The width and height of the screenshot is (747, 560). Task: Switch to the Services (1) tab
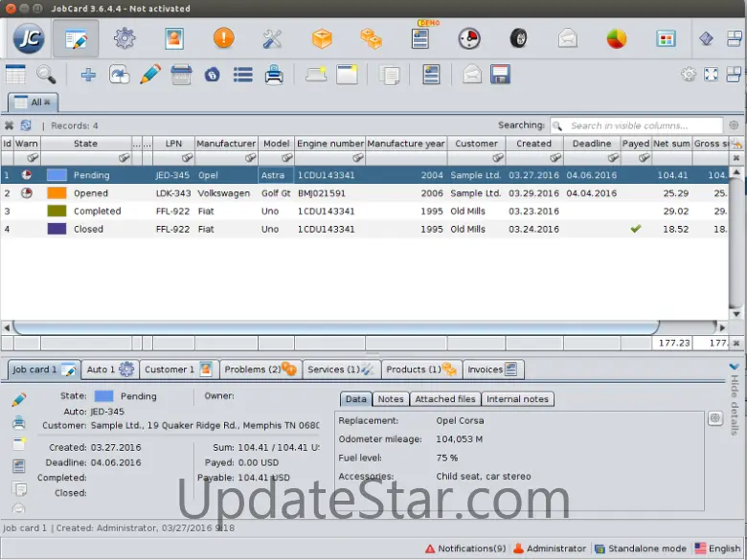click(x=342, y=370)
